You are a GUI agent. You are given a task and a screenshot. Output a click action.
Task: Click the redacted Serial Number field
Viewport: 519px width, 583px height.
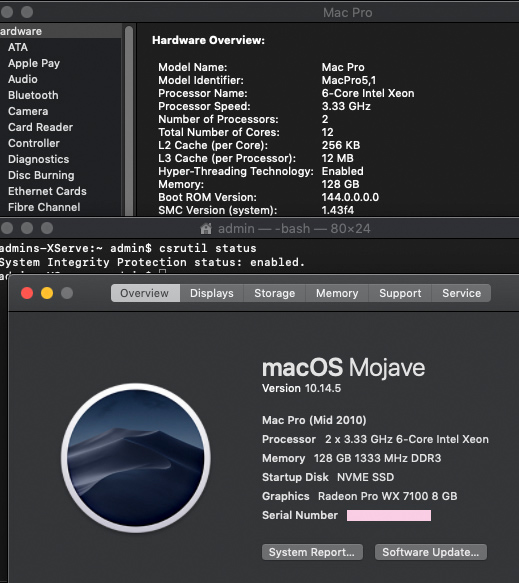click(x=389, y=515)
